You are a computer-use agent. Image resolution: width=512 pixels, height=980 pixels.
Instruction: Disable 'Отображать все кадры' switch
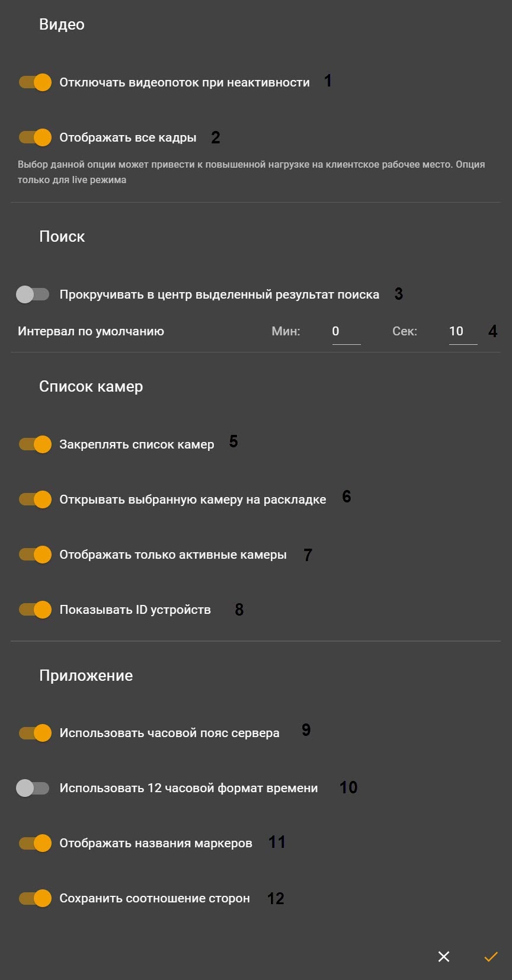[35, 137]
